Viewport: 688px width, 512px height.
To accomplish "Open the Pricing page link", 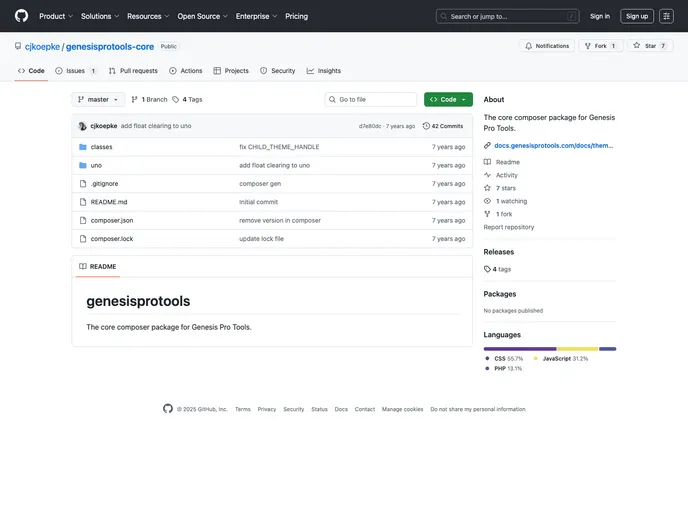I will [x=297, y=16].
